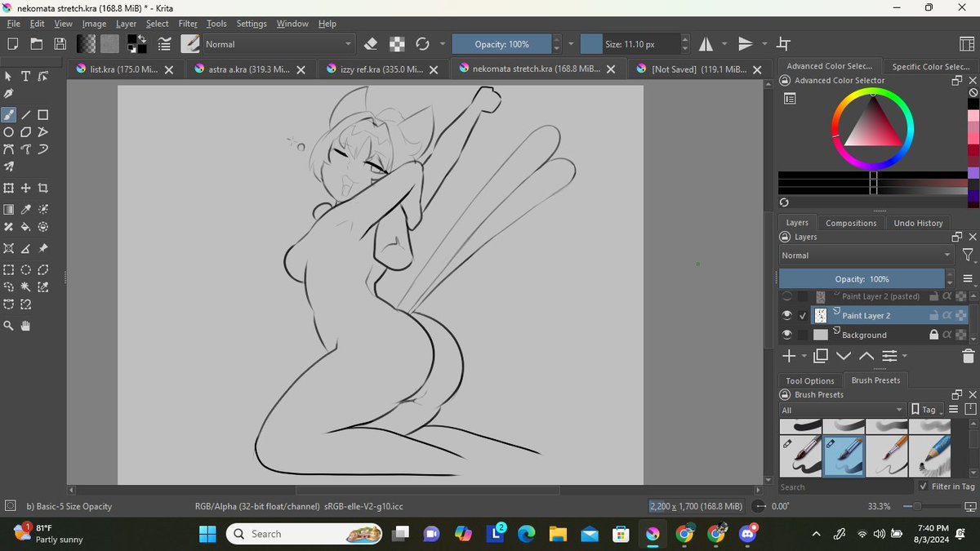Select the Multibrush tool

pyautogui.click(x=9, y=167)
